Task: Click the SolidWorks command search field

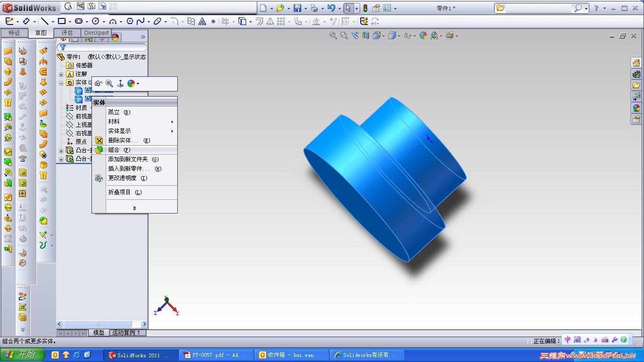Action: coord(538,8)
